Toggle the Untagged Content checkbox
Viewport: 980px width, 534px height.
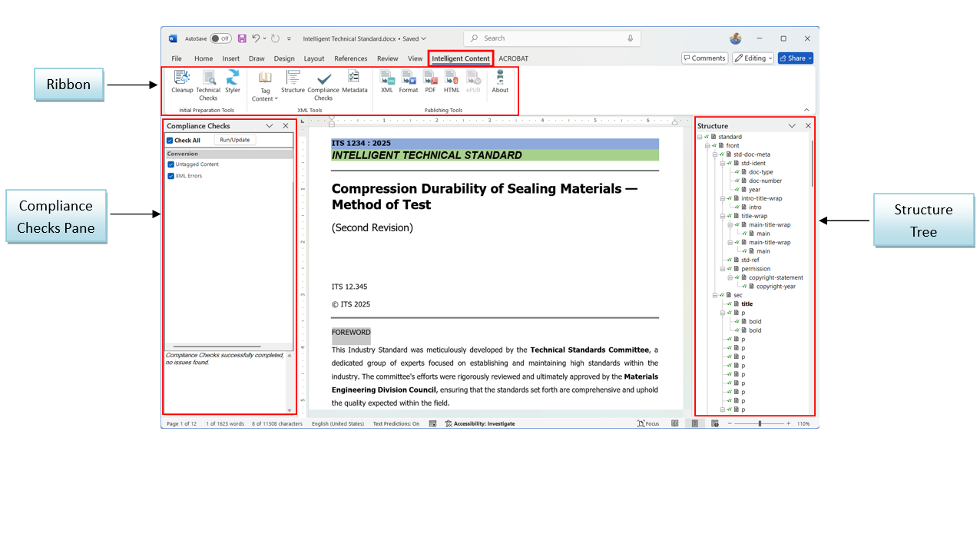pyautogui.click(x=171, y=164)
